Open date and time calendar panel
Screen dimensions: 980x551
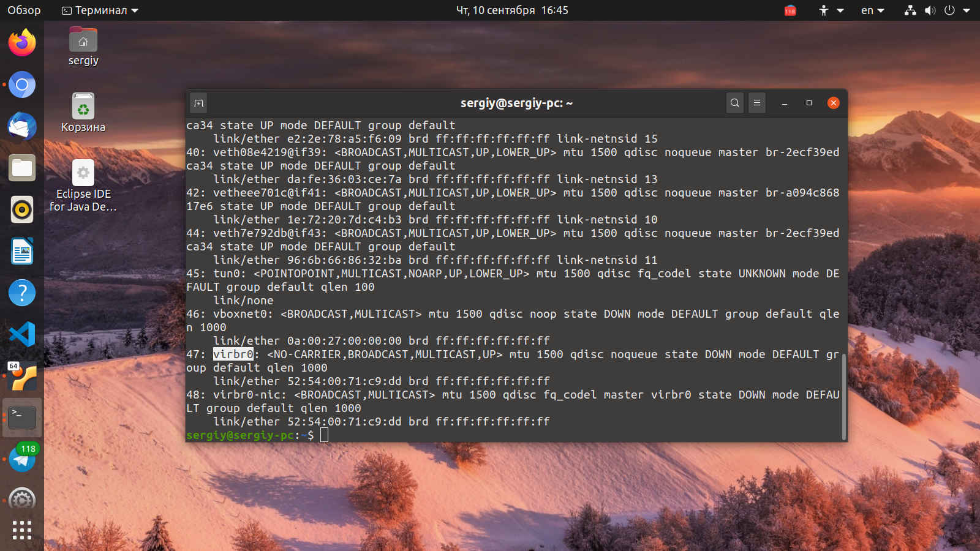[512, 10]
